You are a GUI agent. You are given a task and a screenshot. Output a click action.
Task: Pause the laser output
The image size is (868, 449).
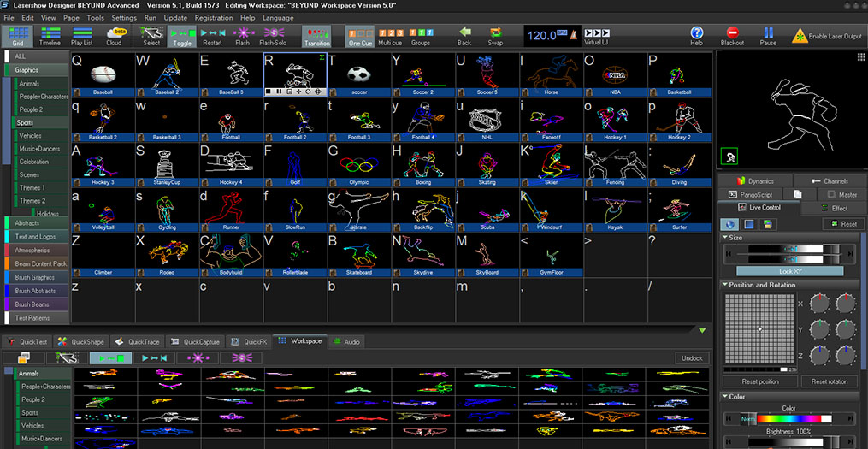(x=768, y=36)
